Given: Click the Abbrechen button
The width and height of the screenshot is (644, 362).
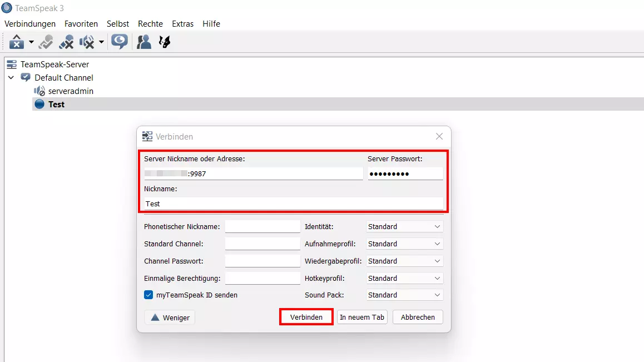Looking at the screenshot, I should click(x=418, y=317).
